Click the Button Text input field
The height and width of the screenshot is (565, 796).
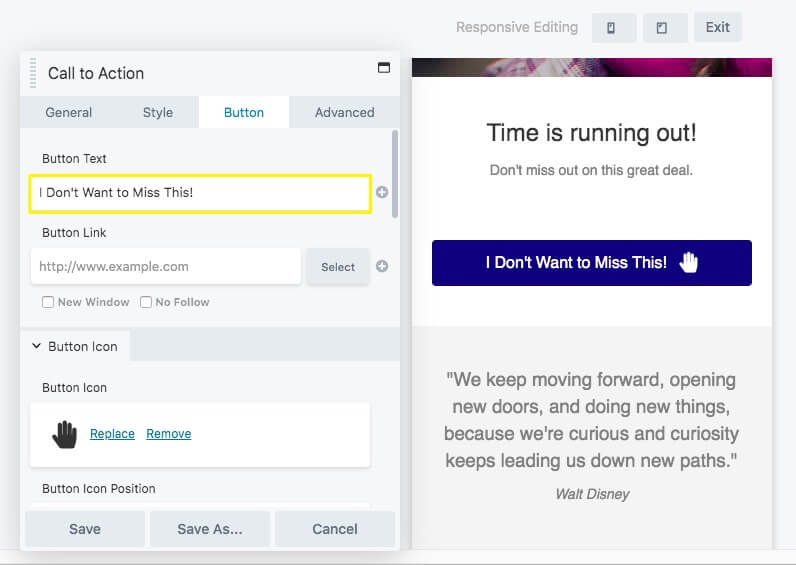pyautogui.click(x=201, y=193)
